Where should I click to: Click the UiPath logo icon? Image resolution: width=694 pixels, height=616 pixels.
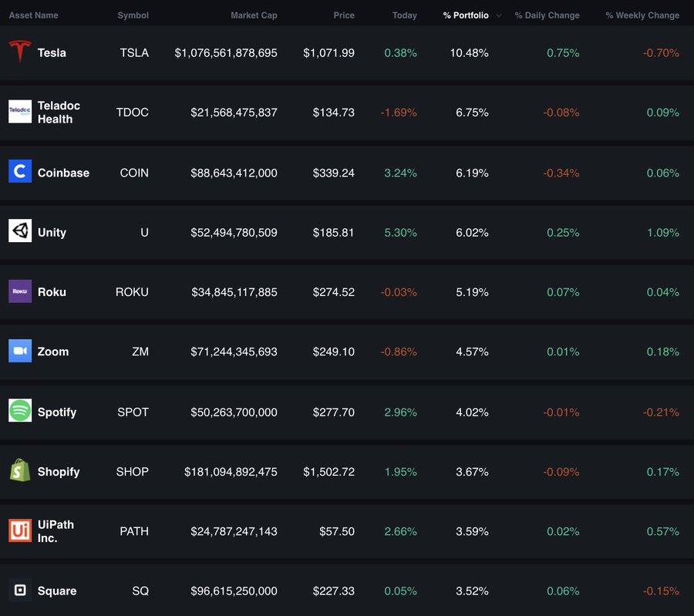[x=20, y=530]
